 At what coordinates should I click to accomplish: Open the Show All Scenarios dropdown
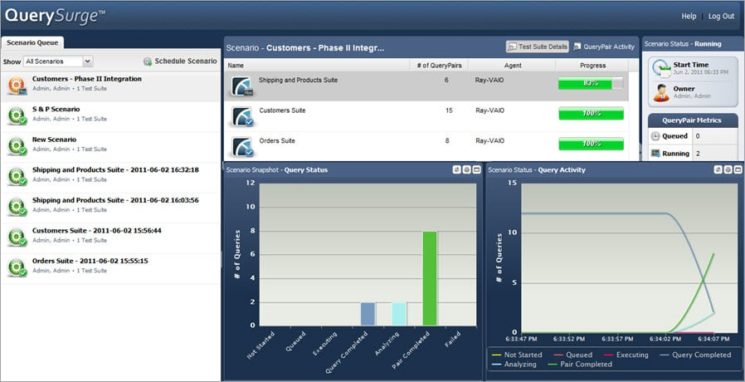click(58, 61)
